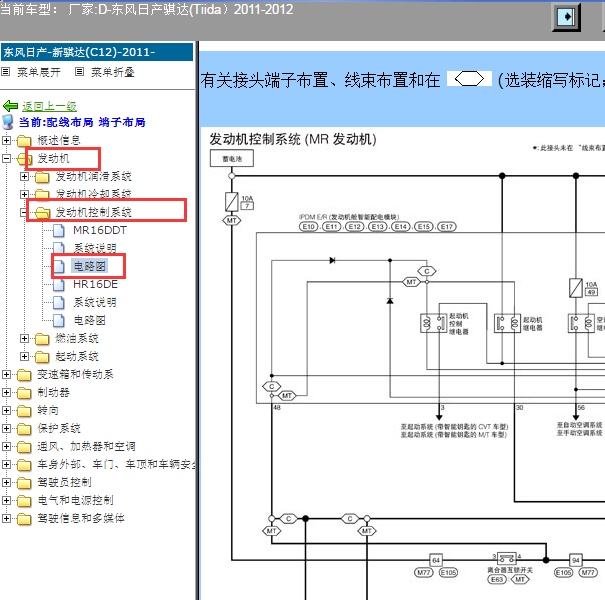
Task: Click the 燃油系统 folder icon
Action: point(42,339)
